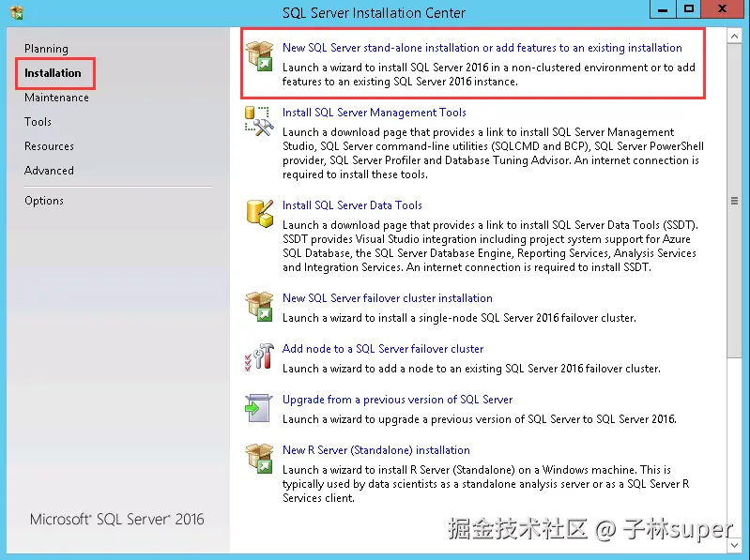750x560 pixels.
Task: Switch to the Maintenance section
Action: 56,98
